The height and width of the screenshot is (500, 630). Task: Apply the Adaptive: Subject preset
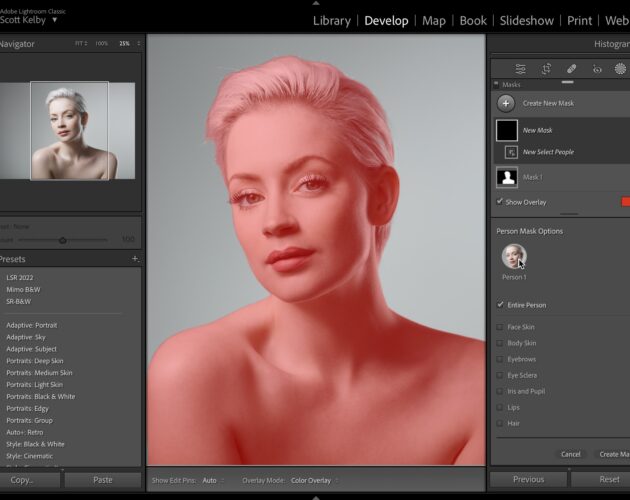[31, 349]
